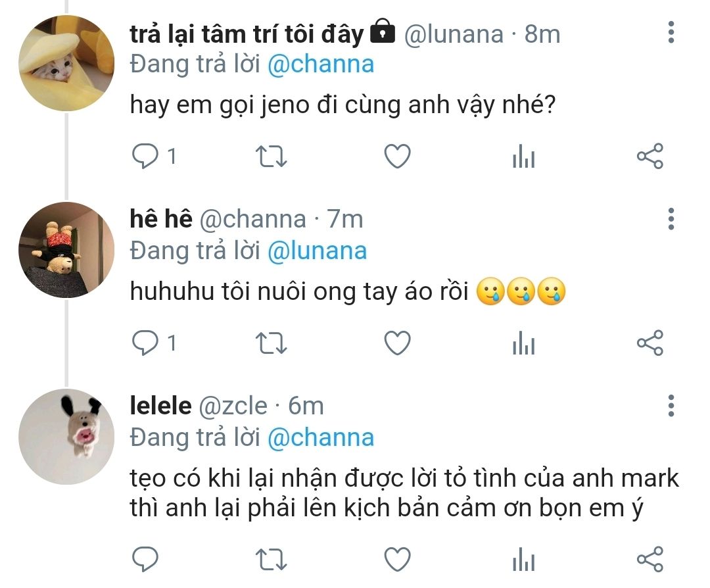Reply to lelele's tweet about anh mark
710x588 pixels.
coord(143,558)
